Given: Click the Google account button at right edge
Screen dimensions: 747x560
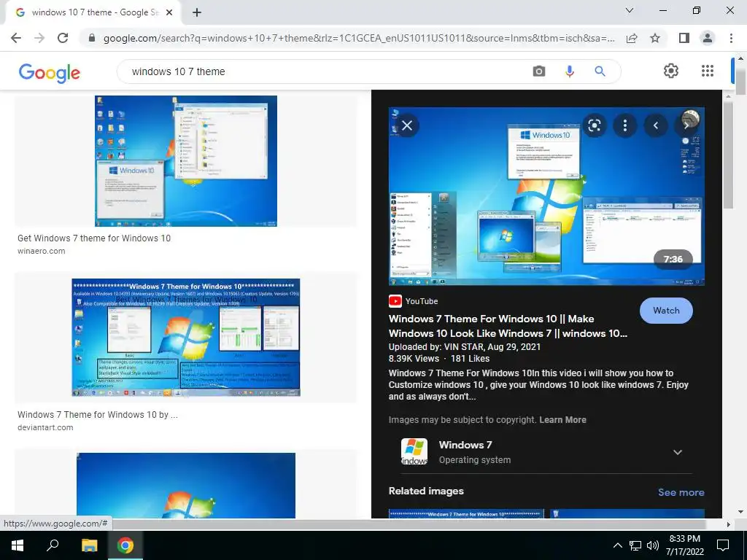Looking at the screenshot, I should pos(732,71).
